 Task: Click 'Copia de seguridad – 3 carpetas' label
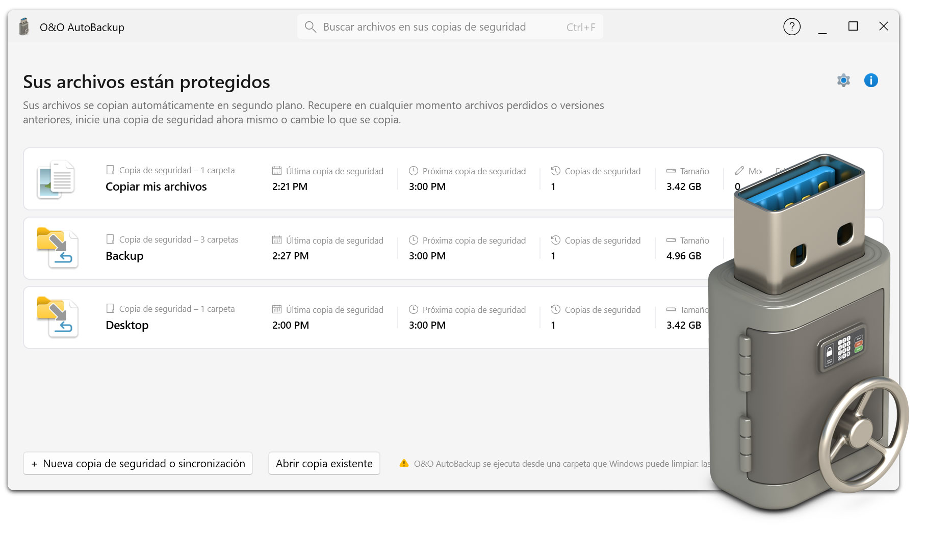[178, 239]
